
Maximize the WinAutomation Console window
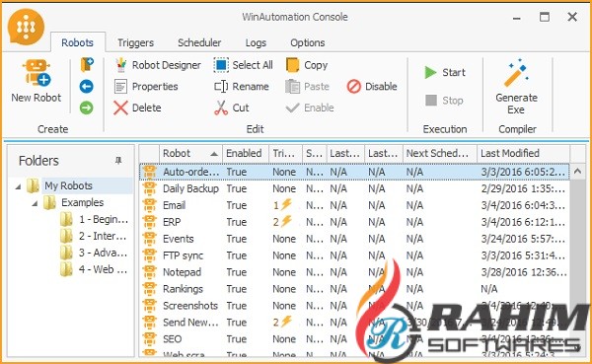point(544,17)
